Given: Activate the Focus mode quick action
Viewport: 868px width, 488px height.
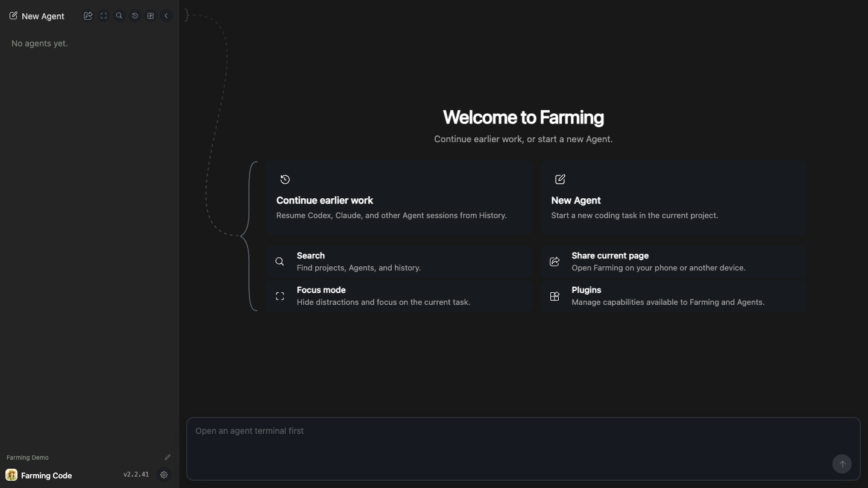Looking at the screenshot, I should (x=399, y=296).
